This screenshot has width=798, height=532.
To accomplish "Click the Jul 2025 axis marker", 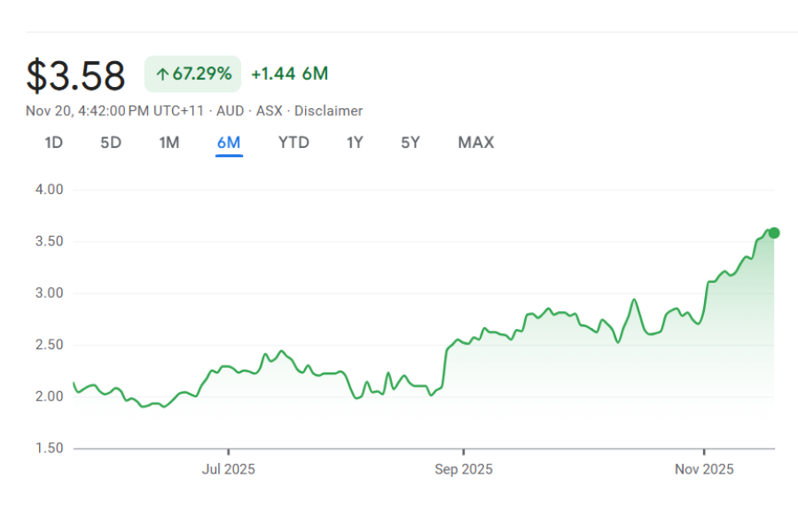I will click(x=229, y=469).
